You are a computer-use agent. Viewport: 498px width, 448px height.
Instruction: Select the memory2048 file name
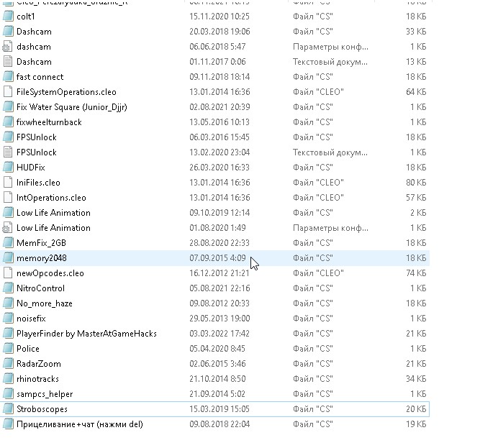pos(41,258)
